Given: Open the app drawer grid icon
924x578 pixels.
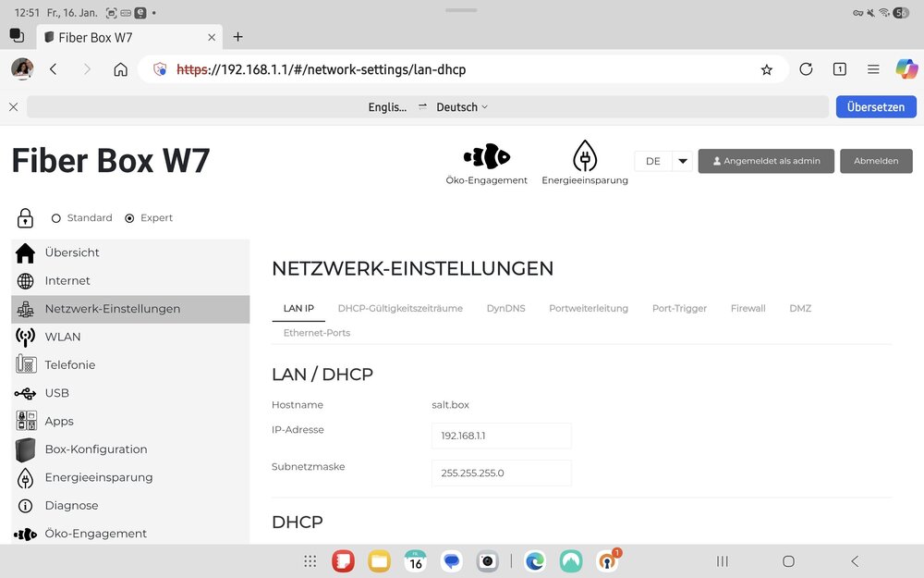Looking at the screenshot, I should click(310, 561).
